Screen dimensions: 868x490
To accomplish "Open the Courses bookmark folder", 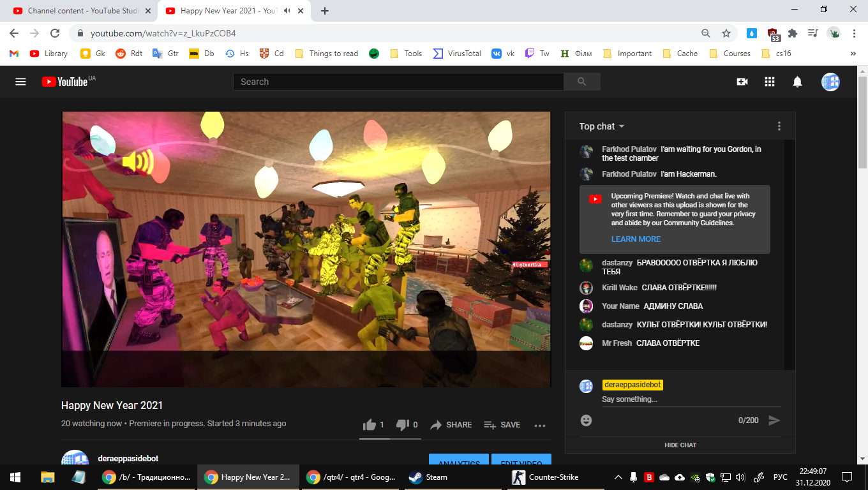I will [x=730, y=54].
